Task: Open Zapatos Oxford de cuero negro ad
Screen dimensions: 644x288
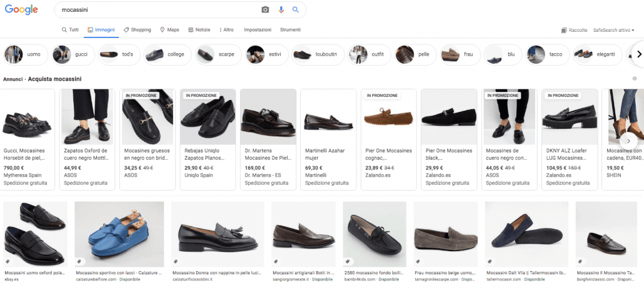Action: click(87, 139)
